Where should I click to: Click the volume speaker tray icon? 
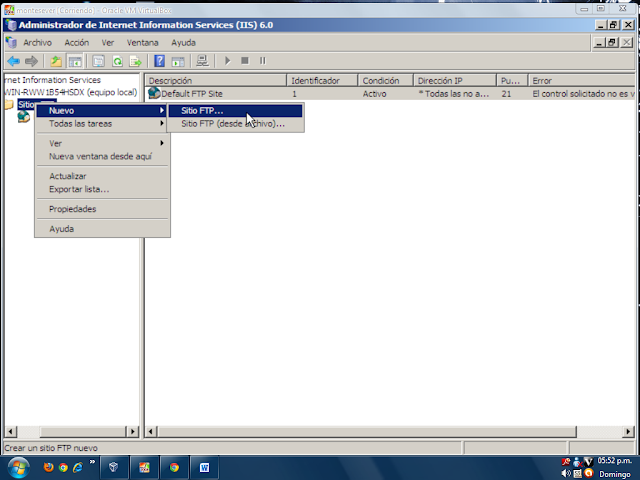point(566,473)
